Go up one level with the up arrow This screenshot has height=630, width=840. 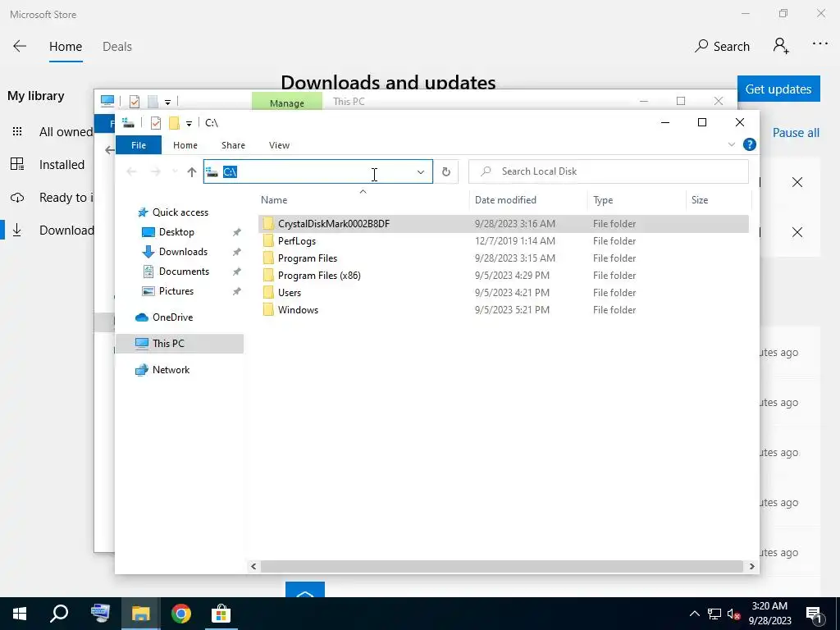point(192,172)
